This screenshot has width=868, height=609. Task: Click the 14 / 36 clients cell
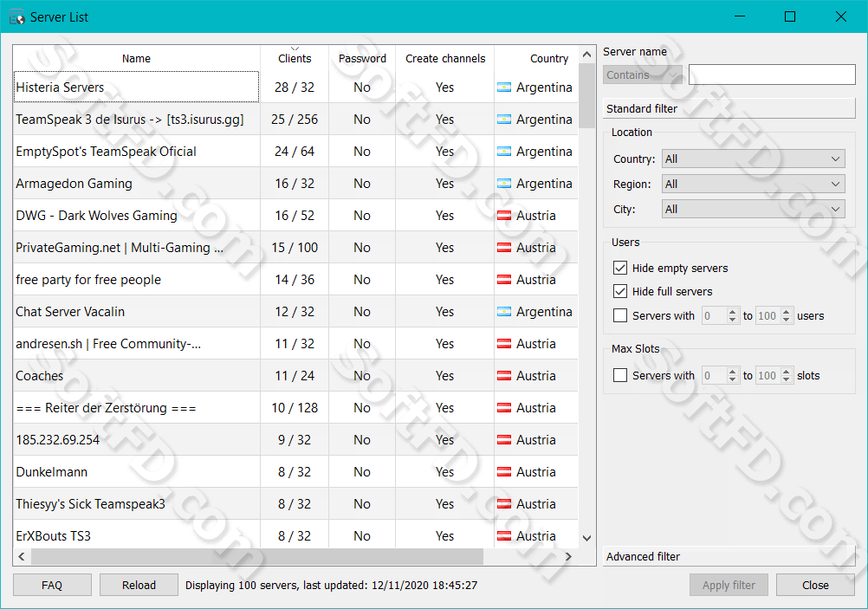click(x=295, y=280)
